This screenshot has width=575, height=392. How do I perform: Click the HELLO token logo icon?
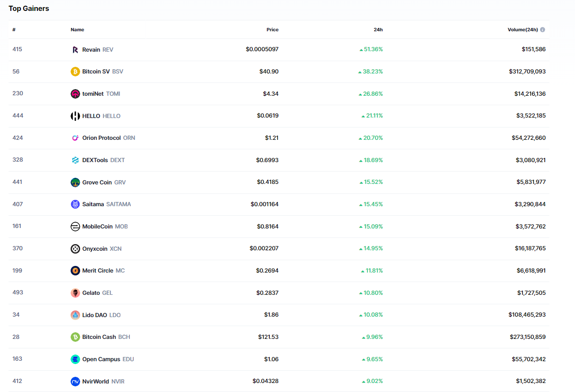pyautogui.click(x=75, y=116)
